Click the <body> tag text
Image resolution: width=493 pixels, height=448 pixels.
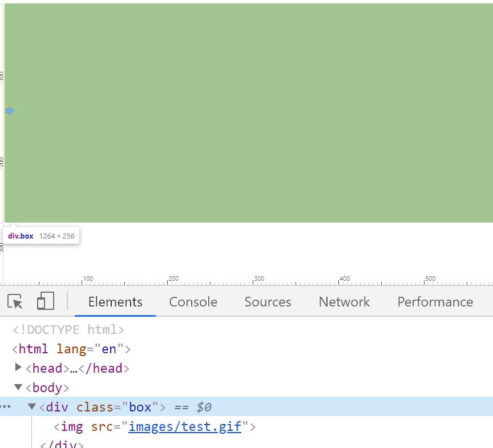[x=47, y=388]
